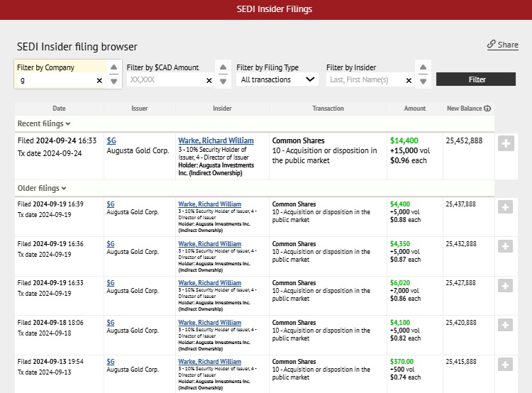Expand the filing with balance 25,452,888
532x393 pixels.
click(506, 143)
